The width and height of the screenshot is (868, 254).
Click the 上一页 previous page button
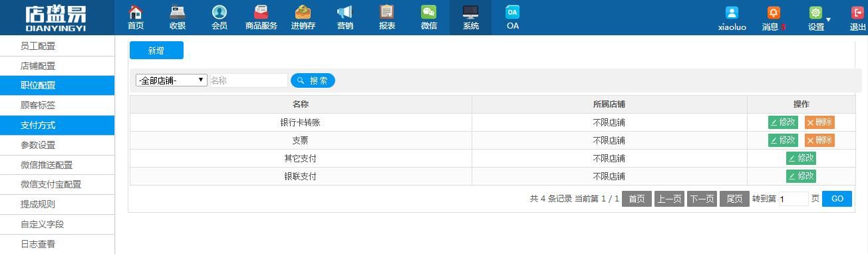point(669,199)
